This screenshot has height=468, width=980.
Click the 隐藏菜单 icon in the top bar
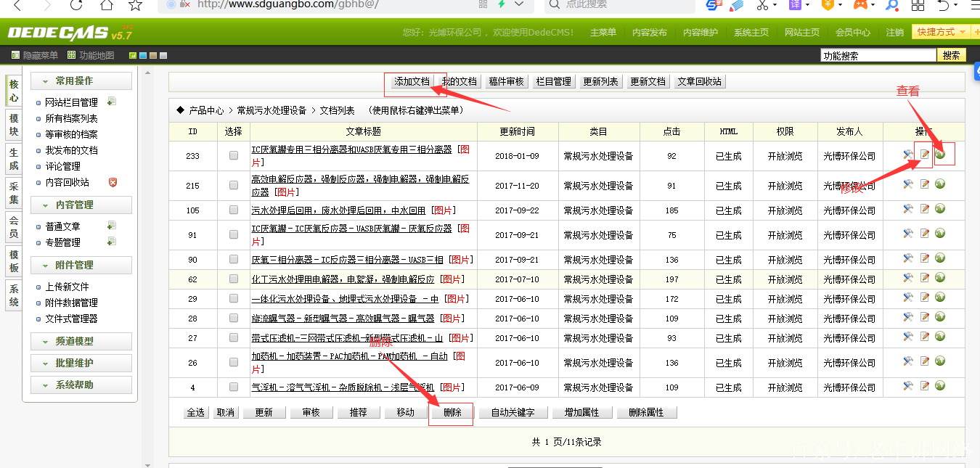pos(15,54)
